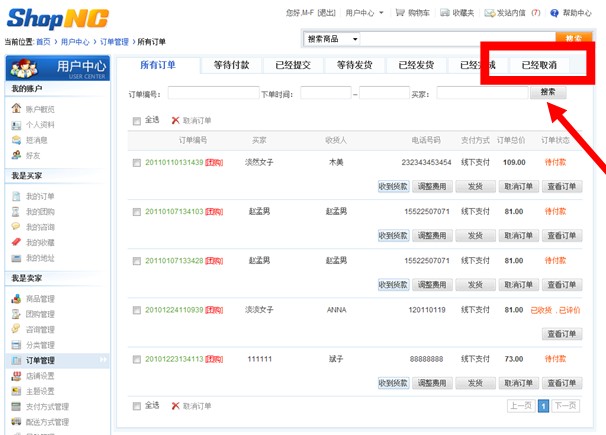606x435 pixels.
Task: Open the 我的地址 card icon
Action: [16, 258]
